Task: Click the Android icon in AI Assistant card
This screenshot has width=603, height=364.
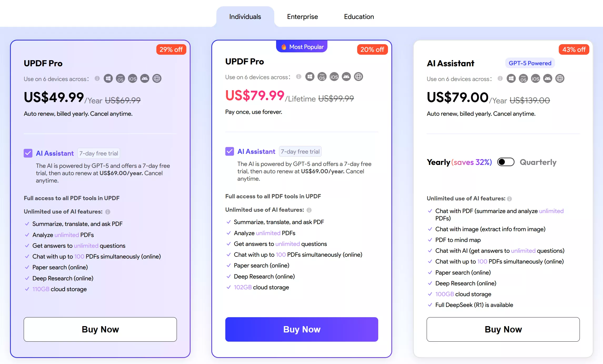Action: tap(548, 79)
